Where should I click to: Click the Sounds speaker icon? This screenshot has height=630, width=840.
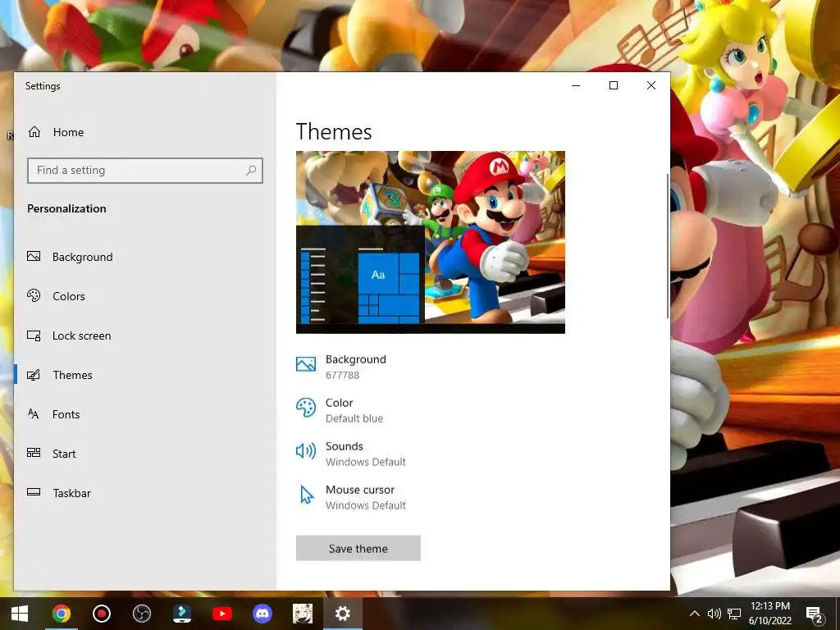click(x=306, y=451)
